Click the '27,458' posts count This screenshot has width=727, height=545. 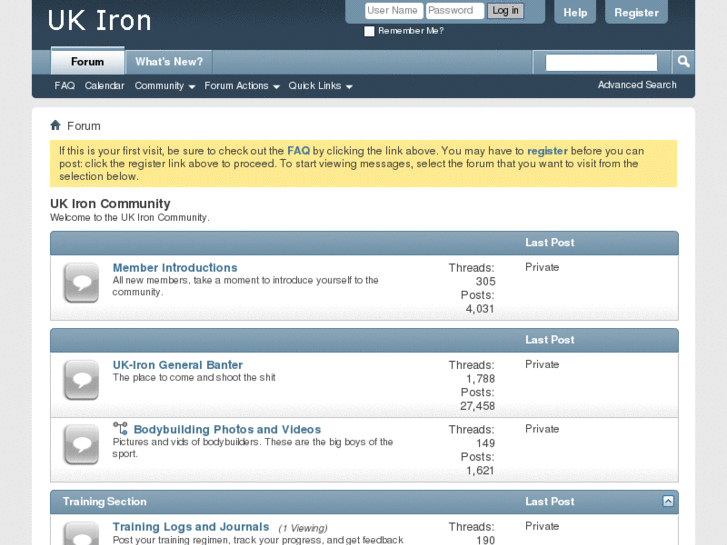(x=477, y=406)
